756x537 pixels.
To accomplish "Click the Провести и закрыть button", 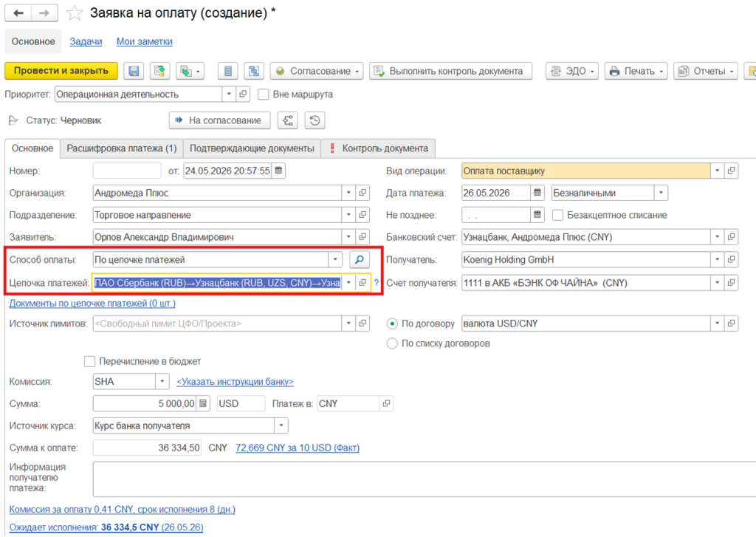I will (61, 71).
